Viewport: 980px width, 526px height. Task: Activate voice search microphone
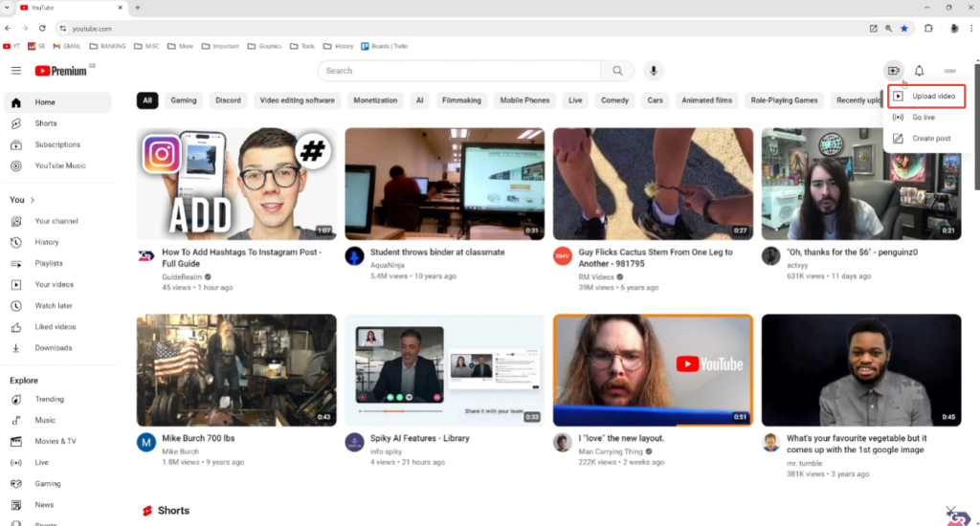[x=653, y=71]
